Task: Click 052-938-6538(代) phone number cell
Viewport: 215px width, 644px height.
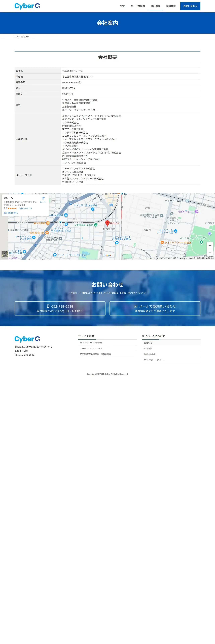Action: 130,82
